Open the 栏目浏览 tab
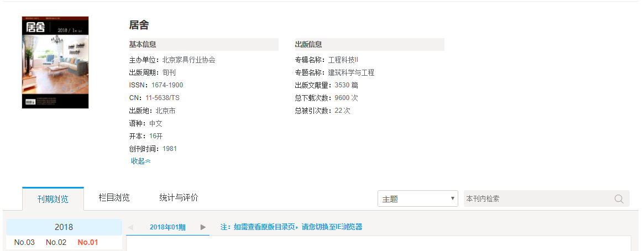 point(114,197)
